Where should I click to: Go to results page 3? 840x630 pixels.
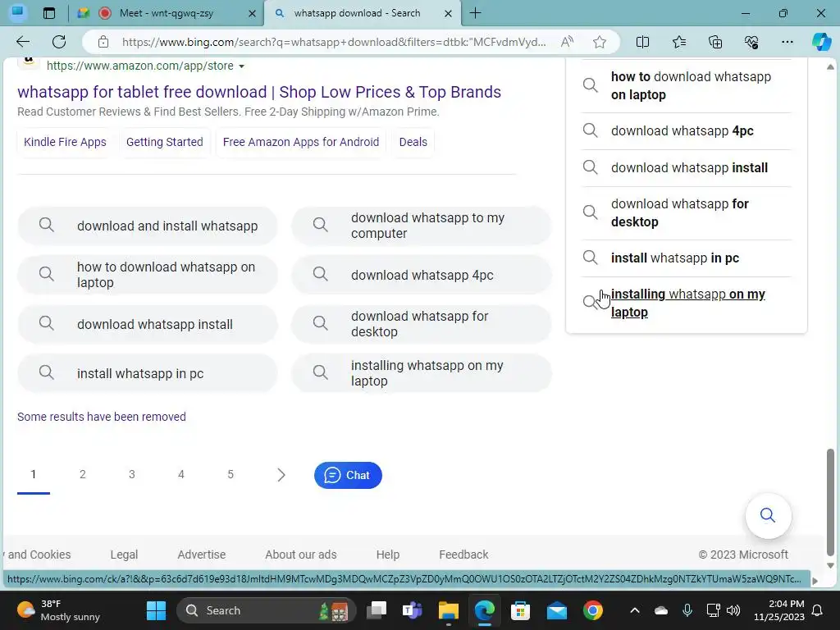[132, 475]
